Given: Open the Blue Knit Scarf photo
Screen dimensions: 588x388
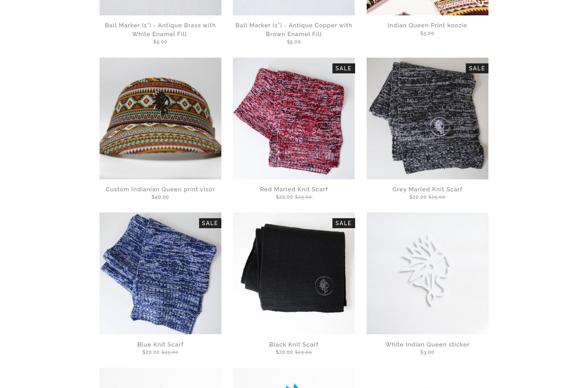Looking at the screenshot, I should click(160, 273).
